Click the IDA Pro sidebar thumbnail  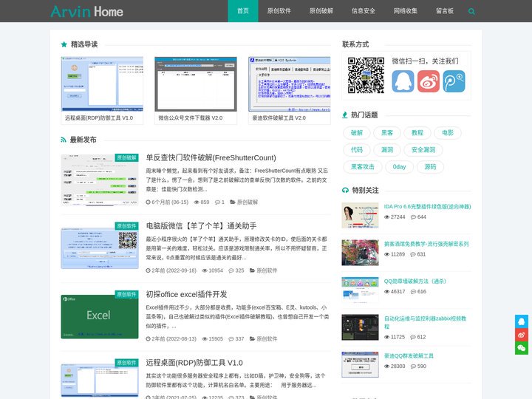(x=360, y=216)
